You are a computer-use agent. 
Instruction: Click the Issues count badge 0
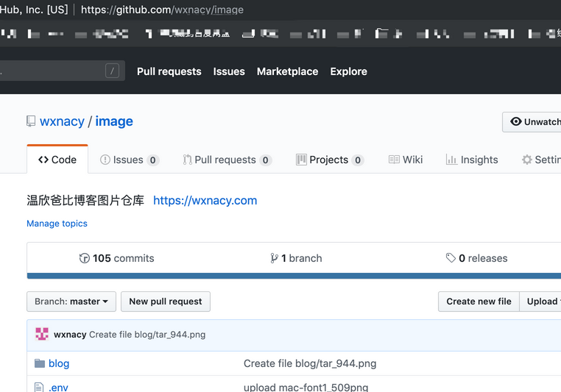(153, 160)
